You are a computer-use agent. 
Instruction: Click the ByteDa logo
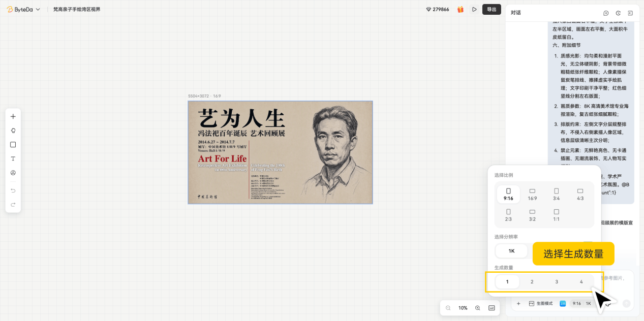click(20, 9)
